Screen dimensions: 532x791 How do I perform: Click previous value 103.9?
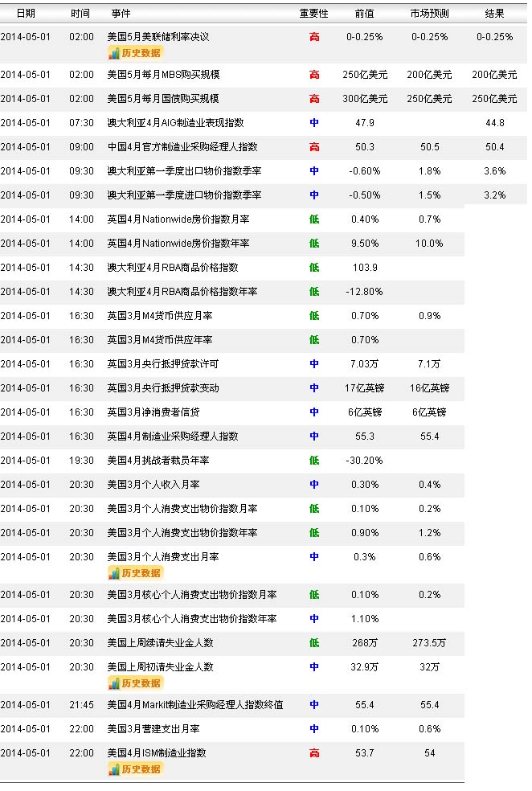365,268
